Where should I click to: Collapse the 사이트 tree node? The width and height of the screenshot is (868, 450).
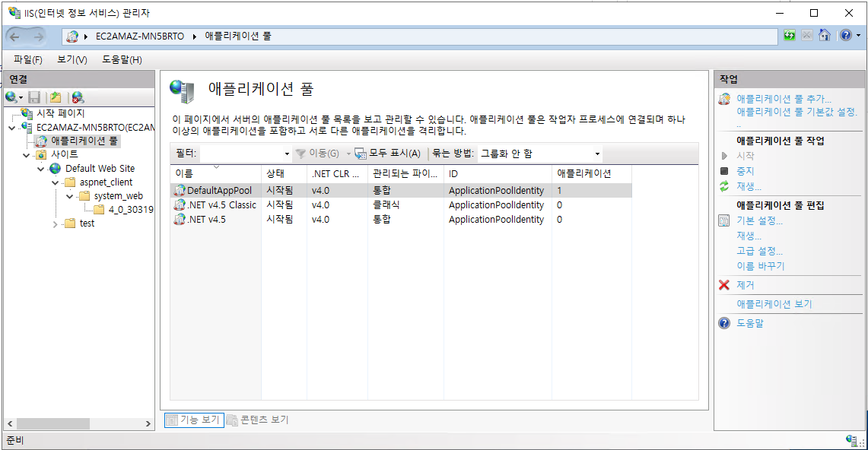pos(27,155)
